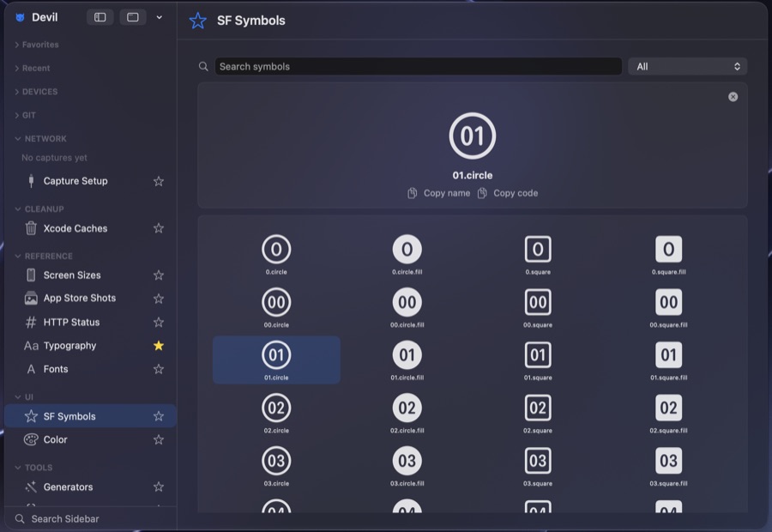Image resolution: width=772 pixels, height=532 pixels.
Task: Favorite the App Store Shots item
Action: pos(159,299)
